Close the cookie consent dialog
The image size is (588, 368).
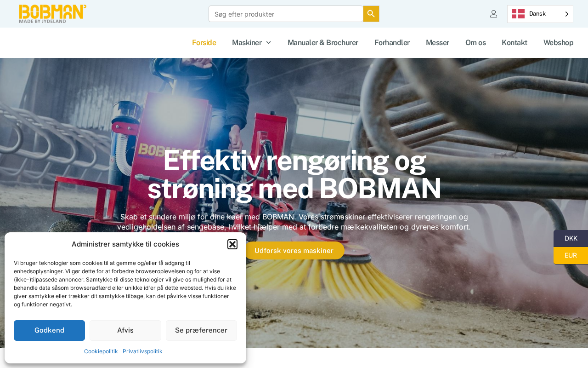click(232, 244)
